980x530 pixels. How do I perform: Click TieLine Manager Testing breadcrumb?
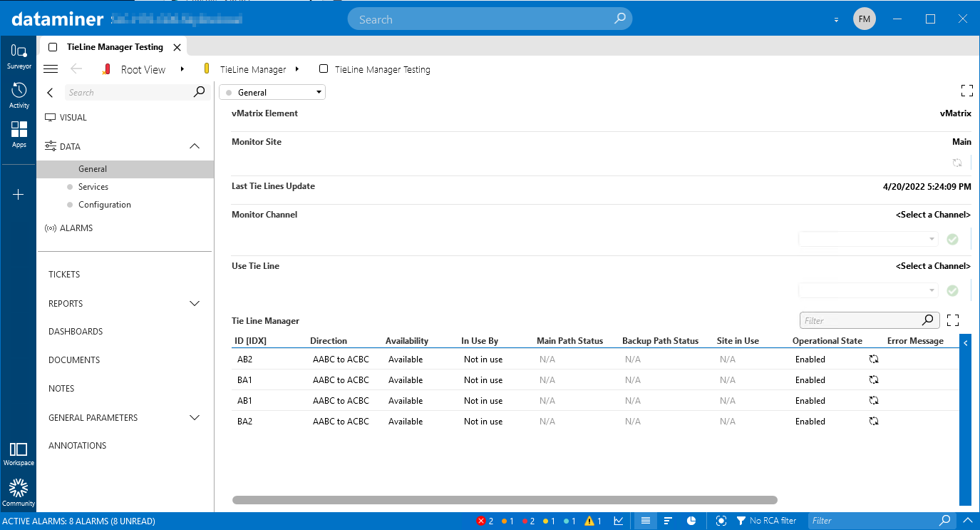(x=383, y=69)
